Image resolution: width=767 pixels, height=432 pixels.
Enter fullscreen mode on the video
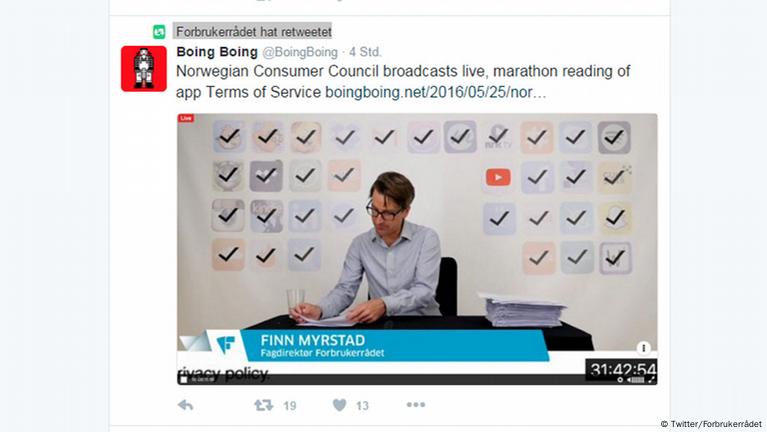652,380
